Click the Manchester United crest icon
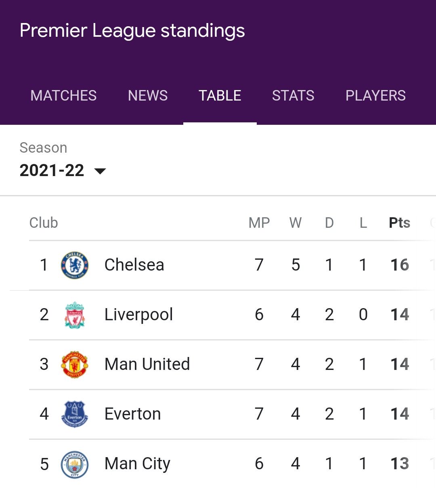The image size is (436, 504). [x=75, y=365]
